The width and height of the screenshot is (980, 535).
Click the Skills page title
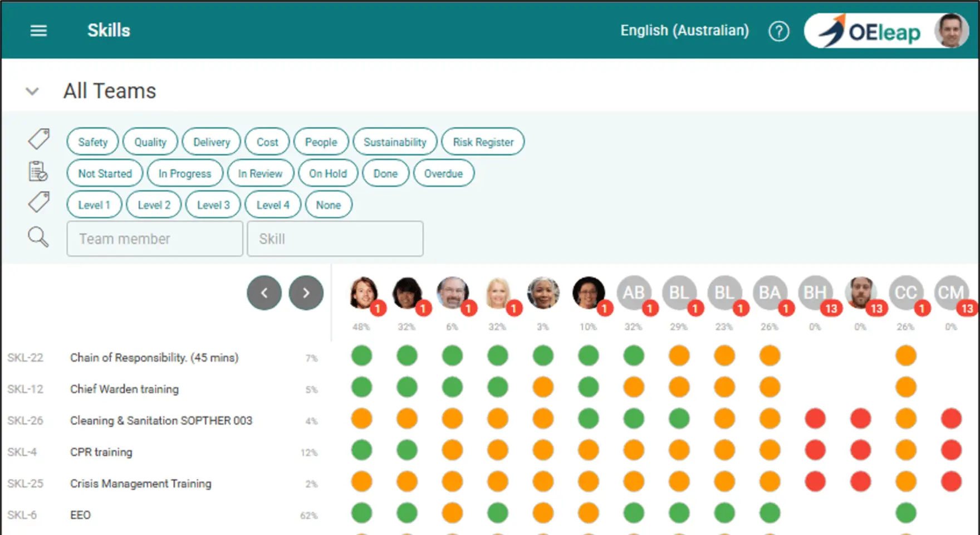tap(109, 30)
